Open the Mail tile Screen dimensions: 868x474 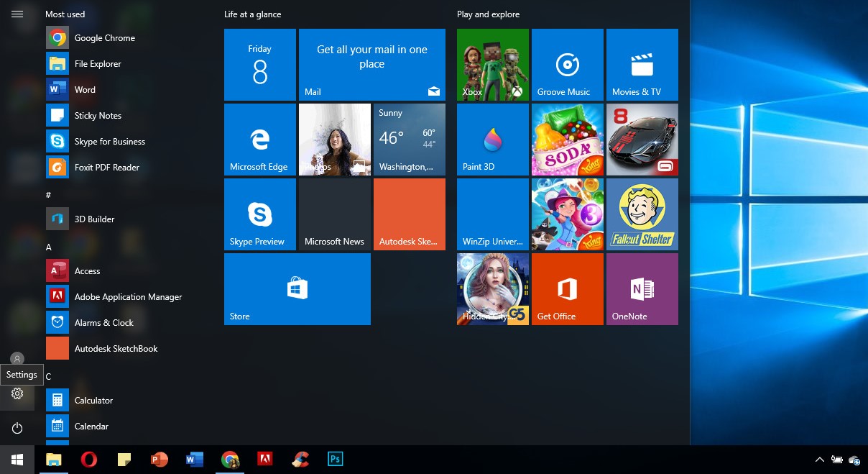[372, 65]
